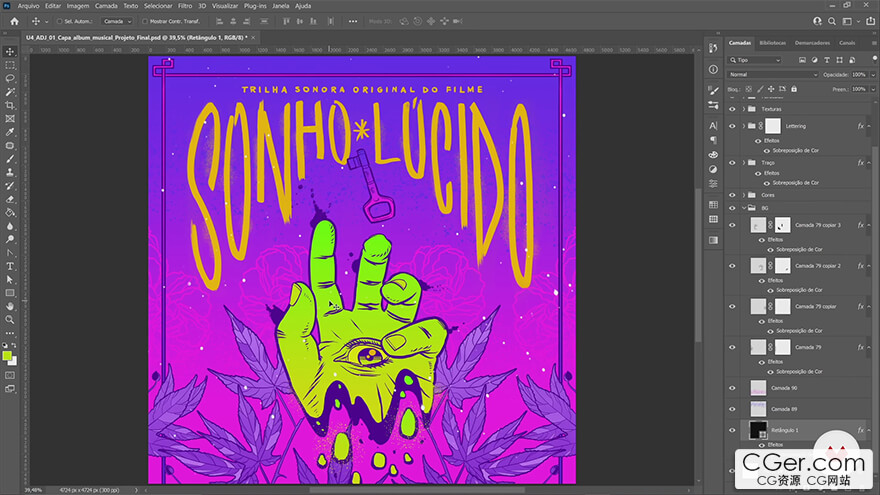Toggle the layer filter switch on/off

pyautogui.click(x=874, y=58)
